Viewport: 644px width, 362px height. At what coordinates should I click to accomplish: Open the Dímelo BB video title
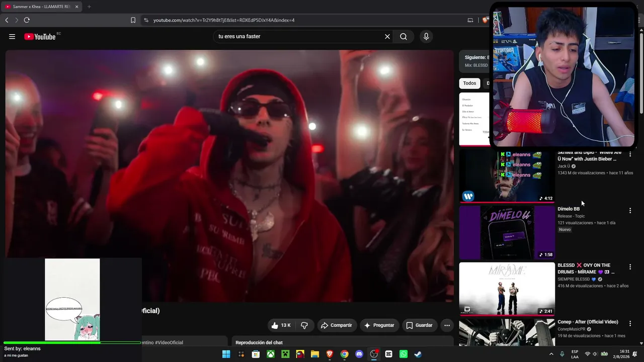pos(569,209)
